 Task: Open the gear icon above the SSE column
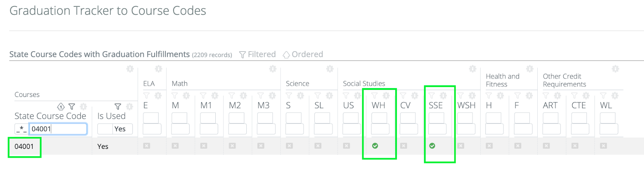click(443, 96)
